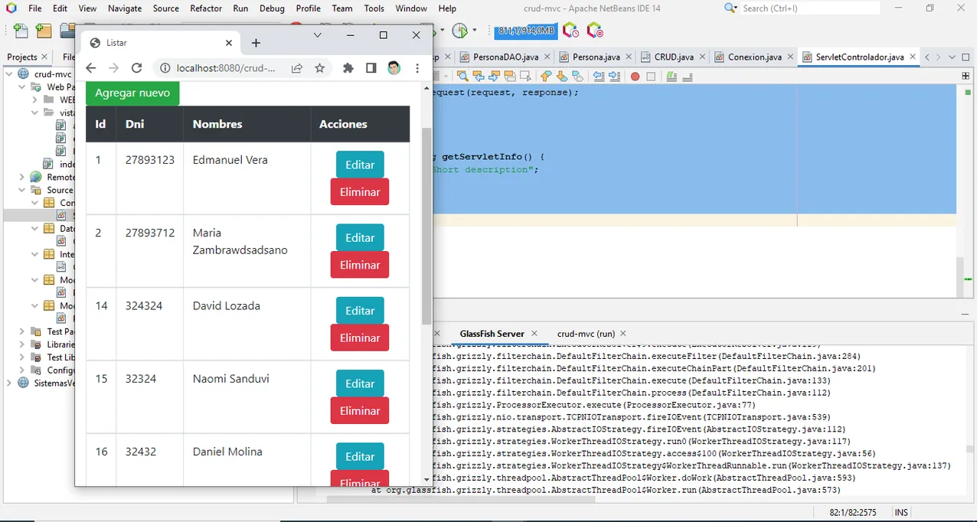Click the NetBeans Search (Ctrl+I) field
Screen dimensions: 980x522
tap(810, 8)
